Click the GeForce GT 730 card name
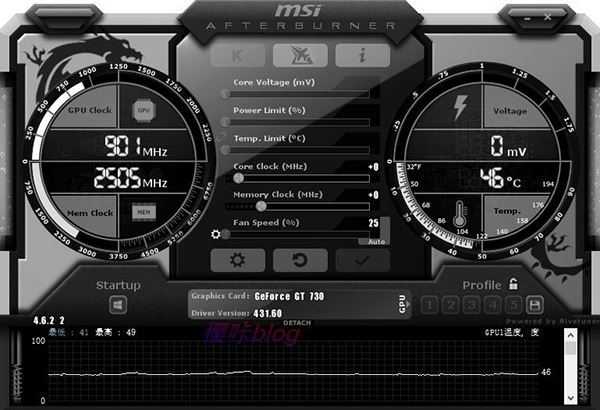 click(289, 296)
